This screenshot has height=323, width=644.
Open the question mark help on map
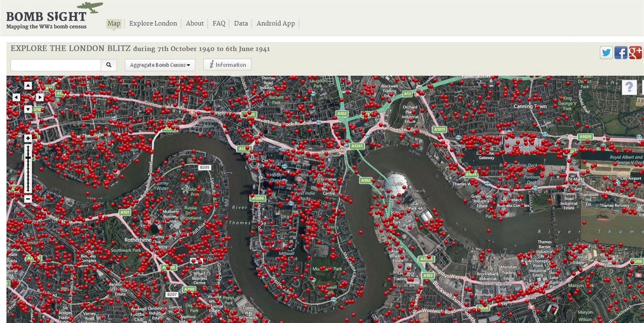click(x=629, y=87)
